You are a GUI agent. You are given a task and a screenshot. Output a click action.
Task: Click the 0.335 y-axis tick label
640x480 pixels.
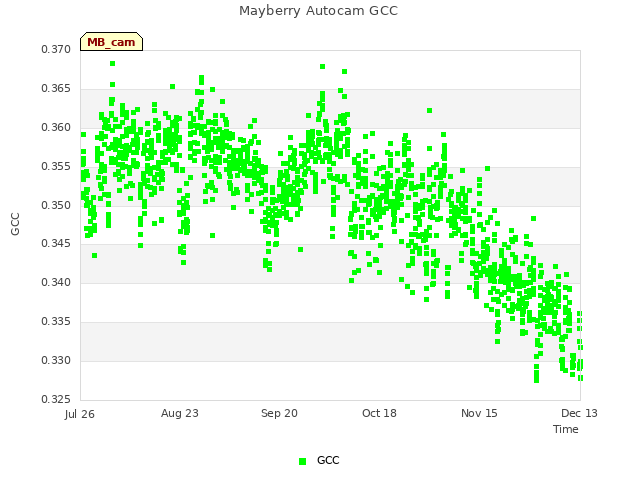(x=56, y=322)
